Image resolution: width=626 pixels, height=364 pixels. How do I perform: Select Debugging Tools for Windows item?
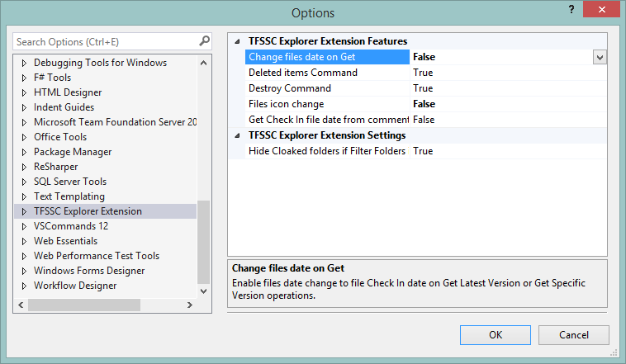[x=100, y=63]
